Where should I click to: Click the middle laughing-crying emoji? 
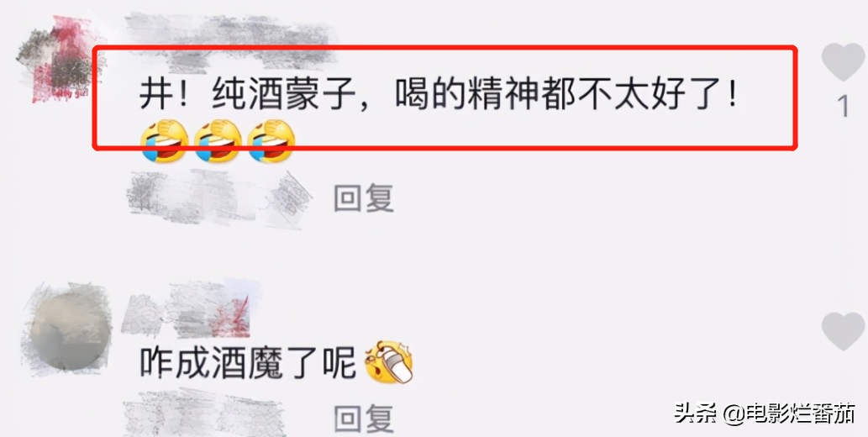[x=218, y=140]
